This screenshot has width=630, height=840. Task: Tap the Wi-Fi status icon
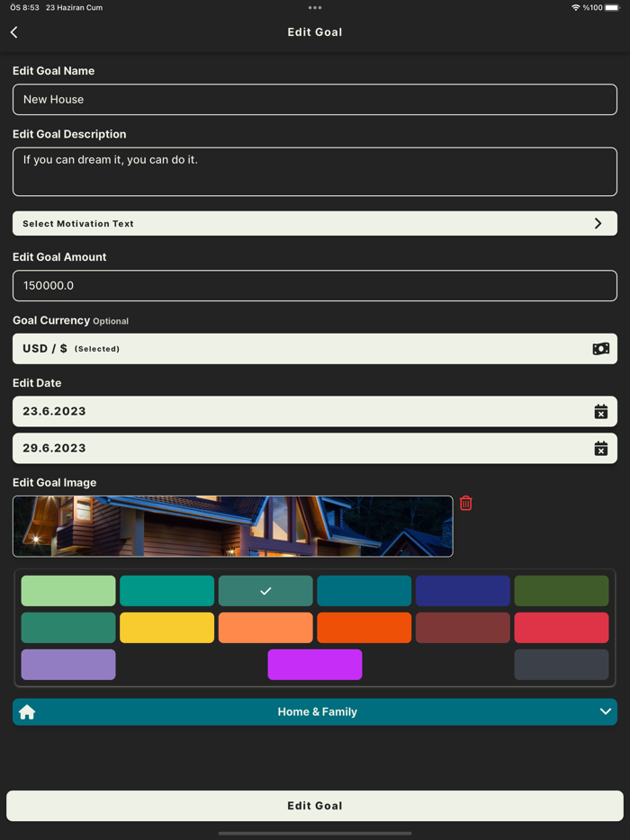[x=576, y=7]
